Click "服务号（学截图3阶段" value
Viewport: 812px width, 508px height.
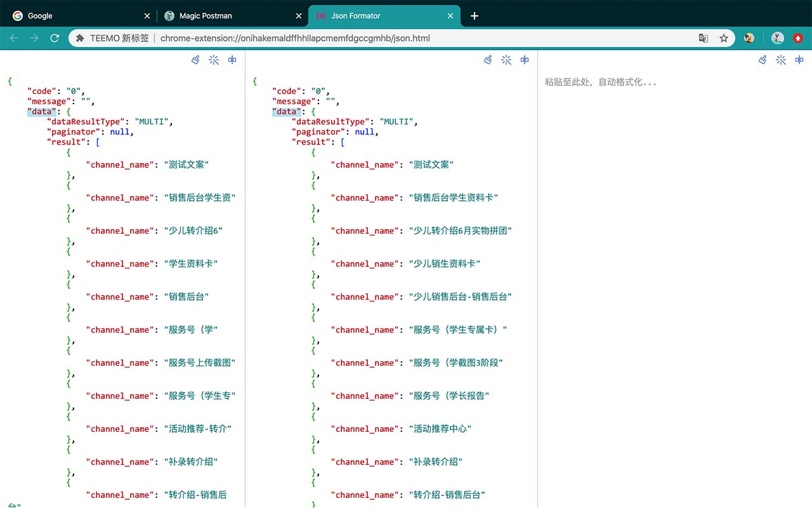click(455, 363)
